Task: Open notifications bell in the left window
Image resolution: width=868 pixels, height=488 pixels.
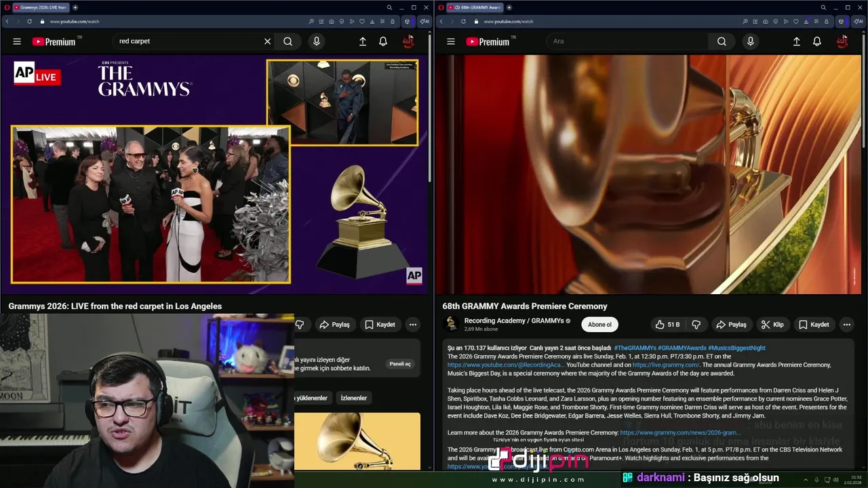Action: point(383,41)
